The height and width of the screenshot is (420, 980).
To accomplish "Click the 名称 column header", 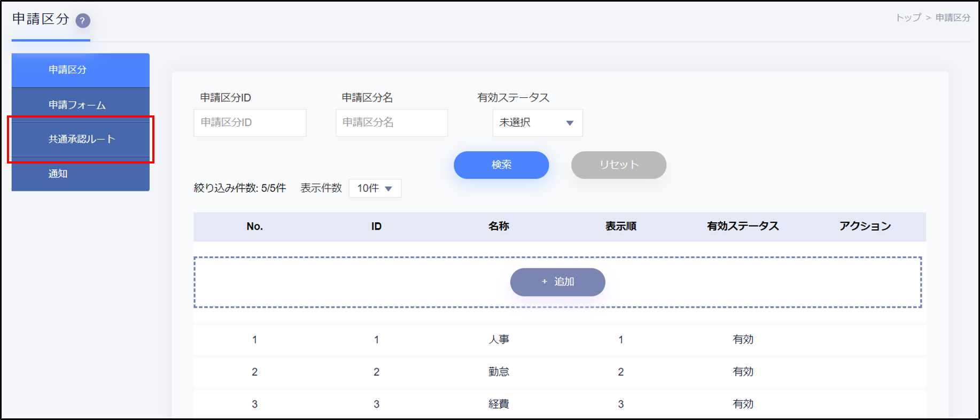I will (499, 227).
